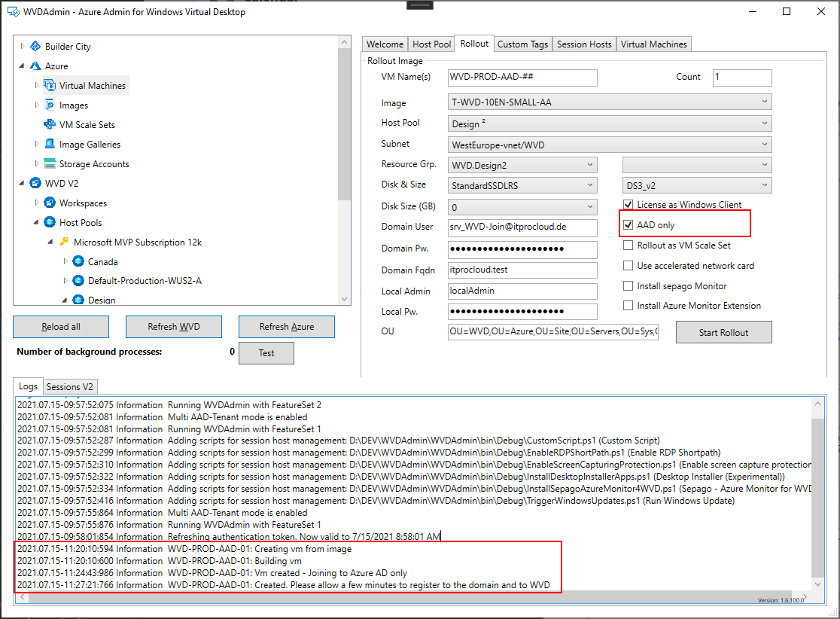
Task: Open the Resource Grp. dropdown WVD.Design2
Action: [522, 165]
